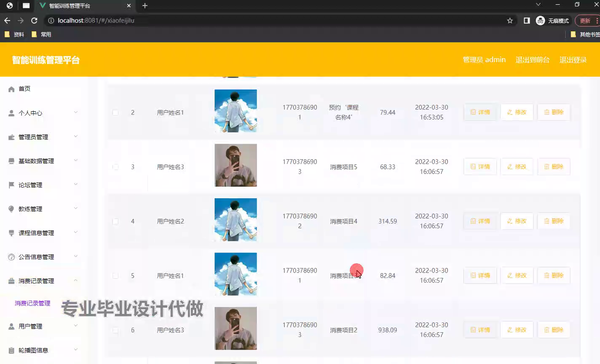
Task: Select the 消费记录管理 submenu item
Action: pyautogui.click(x=32, y=303)
